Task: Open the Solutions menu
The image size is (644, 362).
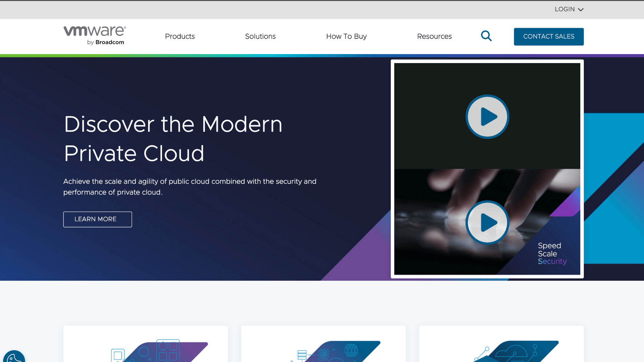Action: coord(260,36)
